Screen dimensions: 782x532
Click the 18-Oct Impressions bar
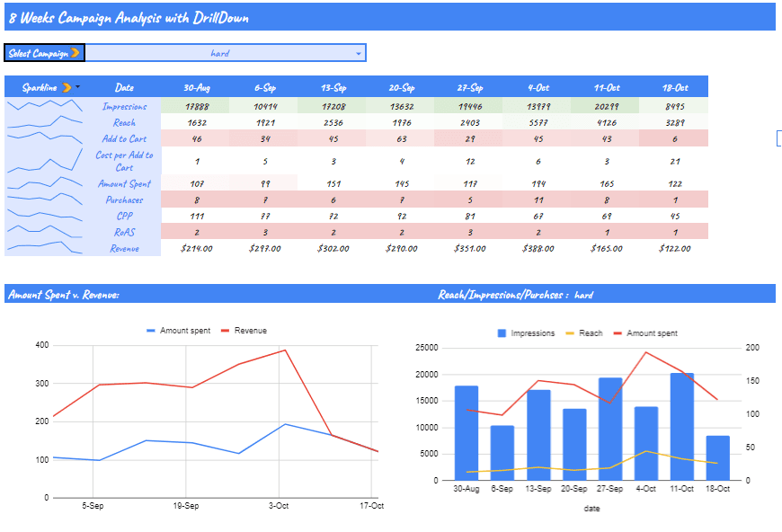[x=717, y=457]
